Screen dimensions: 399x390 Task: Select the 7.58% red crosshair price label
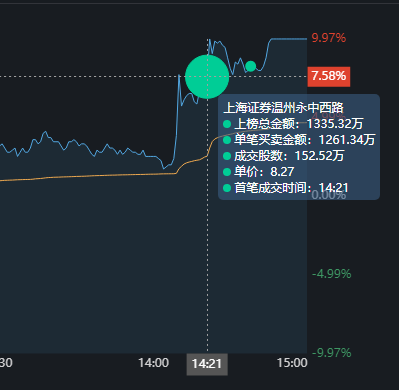(x=329, y=76)
